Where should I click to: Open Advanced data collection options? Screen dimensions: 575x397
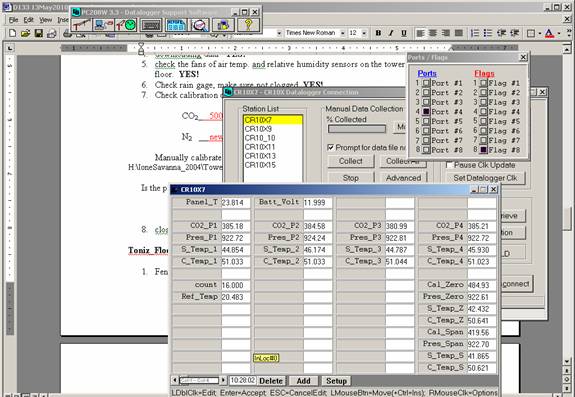coord(403,178)
